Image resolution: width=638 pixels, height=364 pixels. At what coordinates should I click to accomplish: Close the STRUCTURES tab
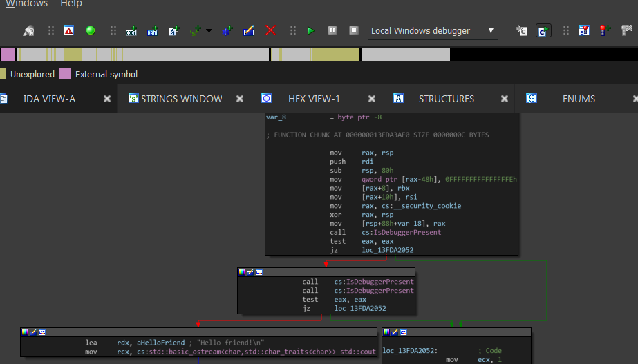click(505, 99)
